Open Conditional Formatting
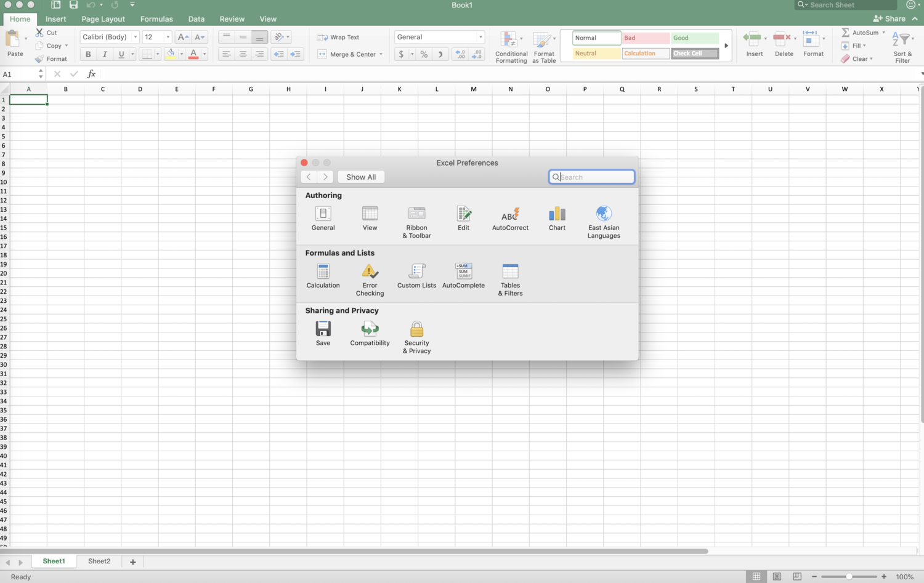This screenshot has height=583, width=924. click(x=511, y=47)
